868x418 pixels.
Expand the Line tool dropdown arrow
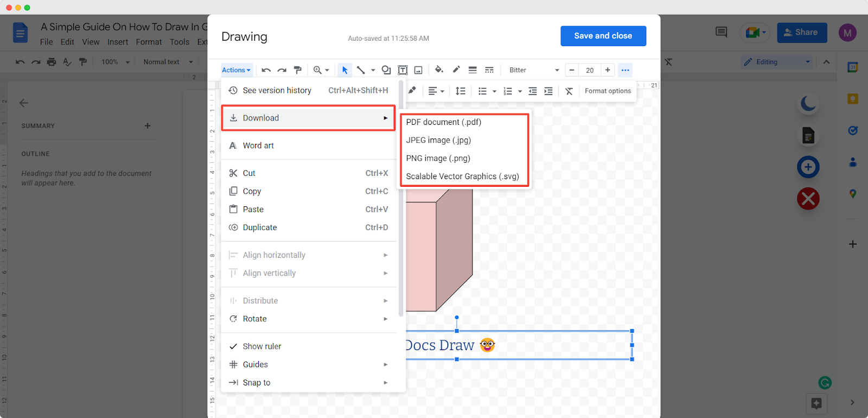coord(373,70)
